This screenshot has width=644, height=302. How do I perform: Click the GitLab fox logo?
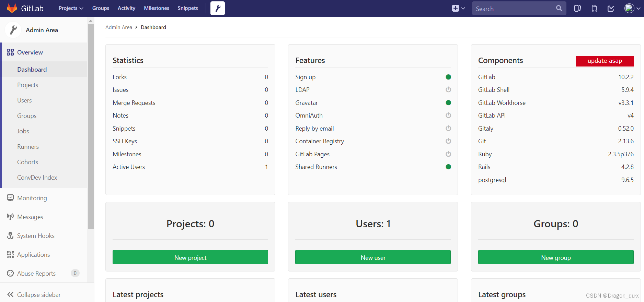click(x=12, y=8)
